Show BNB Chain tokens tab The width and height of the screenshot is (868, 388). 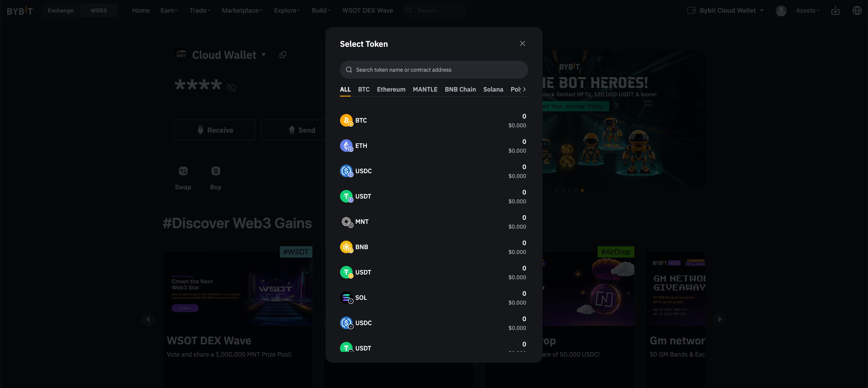click(460, 89)
